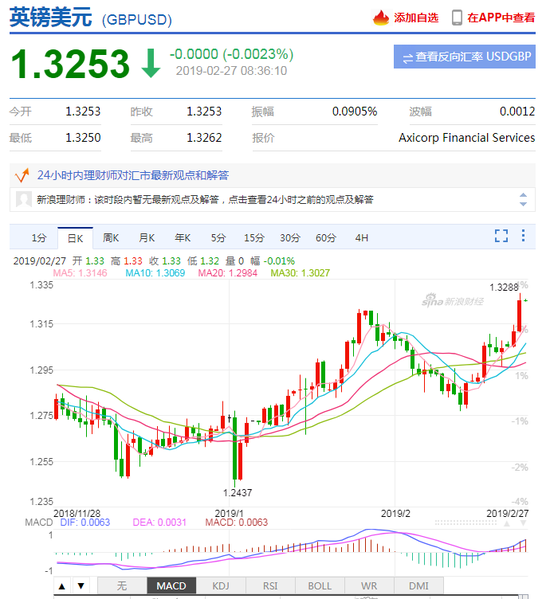Viewport: 550px width, 599px height.
Task: Click the MA10: 1.3069 legend label
Action: pos(155,273)
